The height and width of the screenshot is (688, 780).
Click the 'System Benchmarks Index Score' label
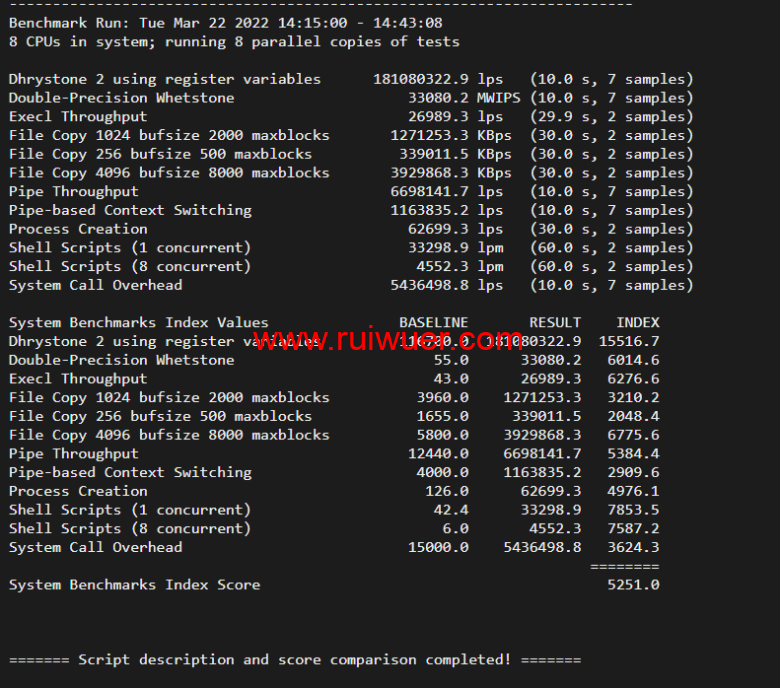pos(134,585)
